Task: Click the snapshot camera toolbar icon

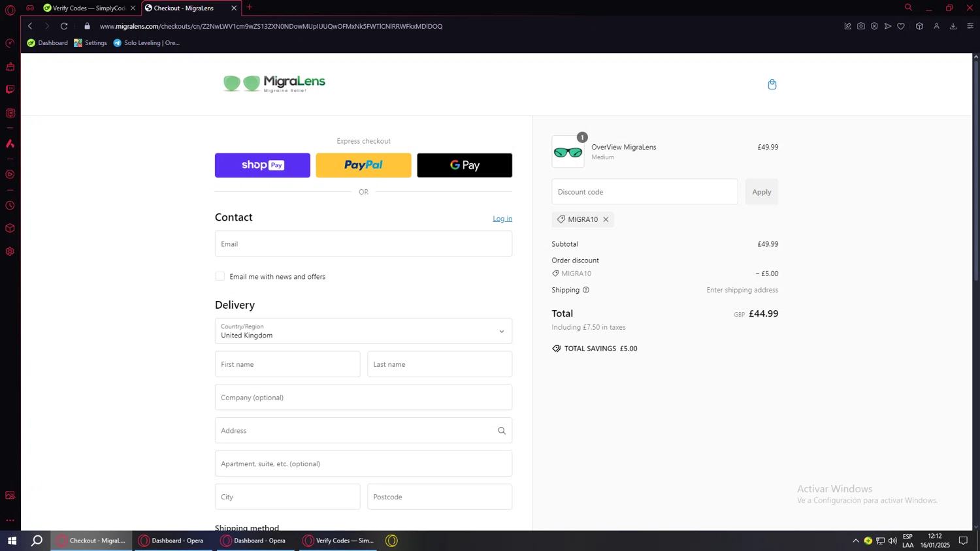Action: (x=861, y=26)
